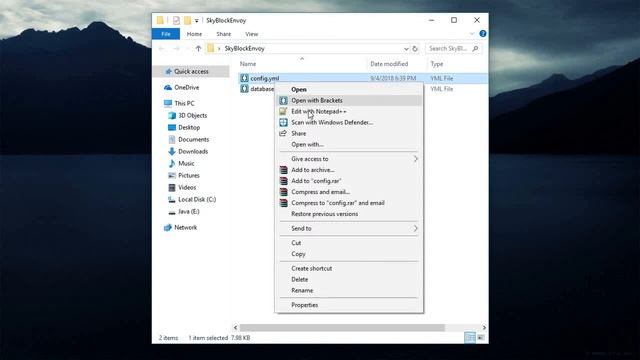The width and height of the screenshot is (640, 360).
Task: Click the Search SkyBl... field
Action: click(x=453, y=49)
